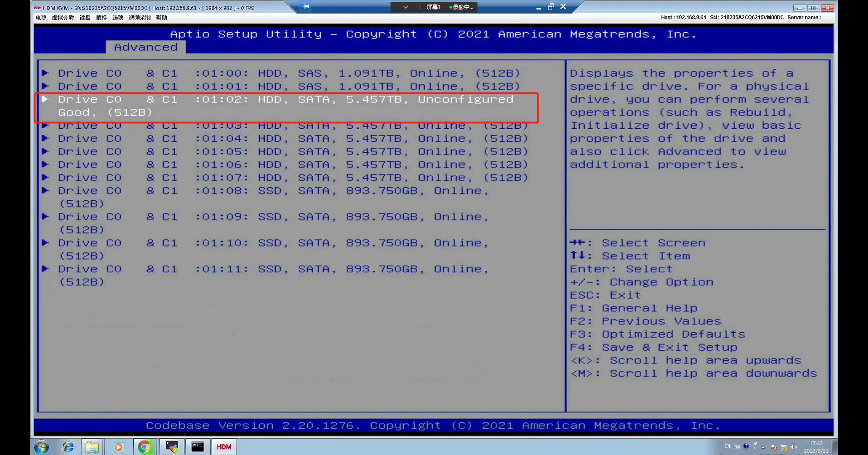Show hidden system tray icons
868x455 pixels.
pos(763,447)
